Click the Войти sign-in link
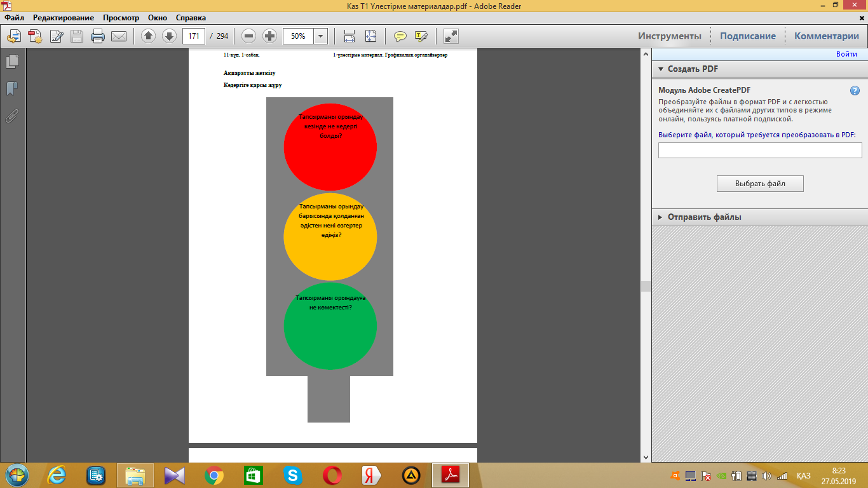This screenshot has height=488, width=868. [846, 55]
